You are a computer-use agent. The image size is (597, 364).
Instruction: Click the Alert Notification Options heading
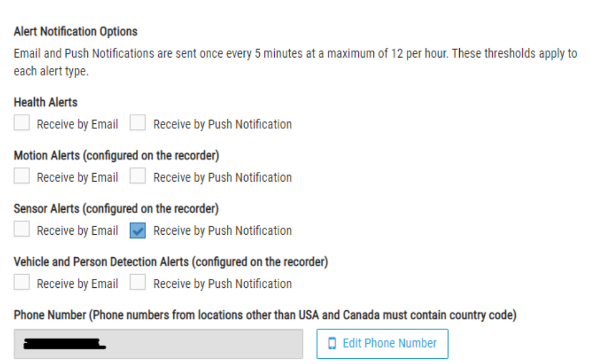75,31
